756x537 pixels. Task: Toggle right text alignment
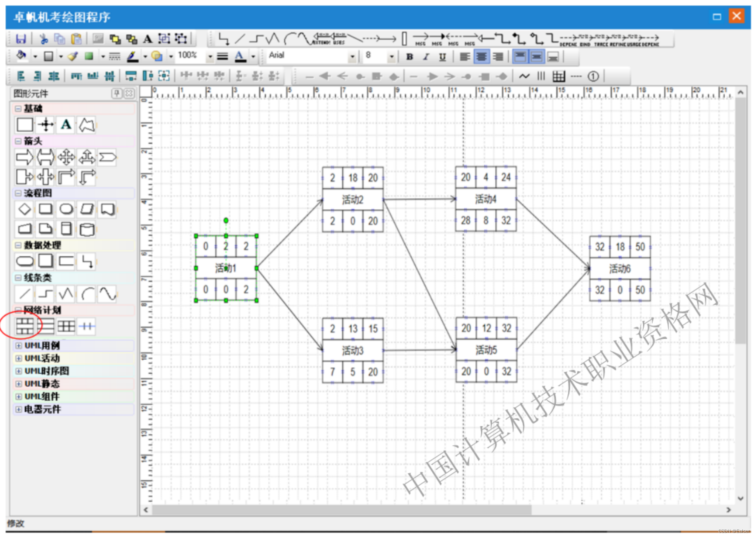498,57
